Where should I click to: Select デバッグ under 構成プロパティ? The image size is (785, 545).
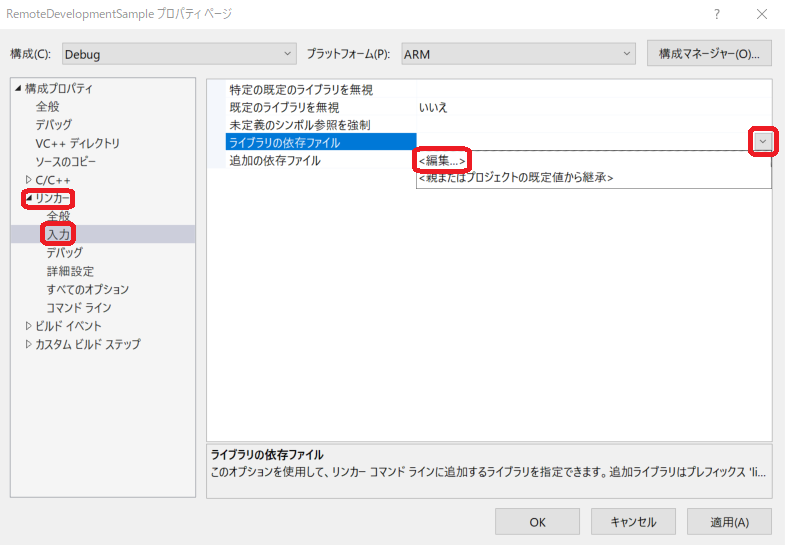(54, 125)
